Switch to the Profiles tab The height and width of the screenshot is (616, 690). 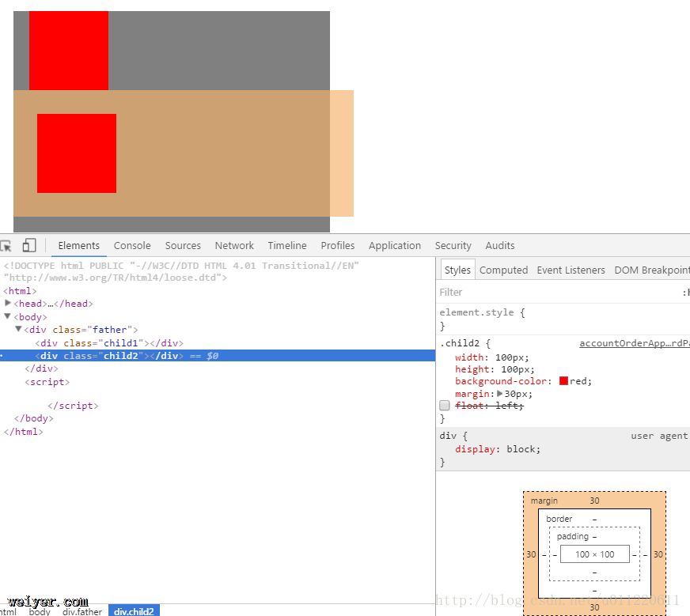[x=338, y=245]
